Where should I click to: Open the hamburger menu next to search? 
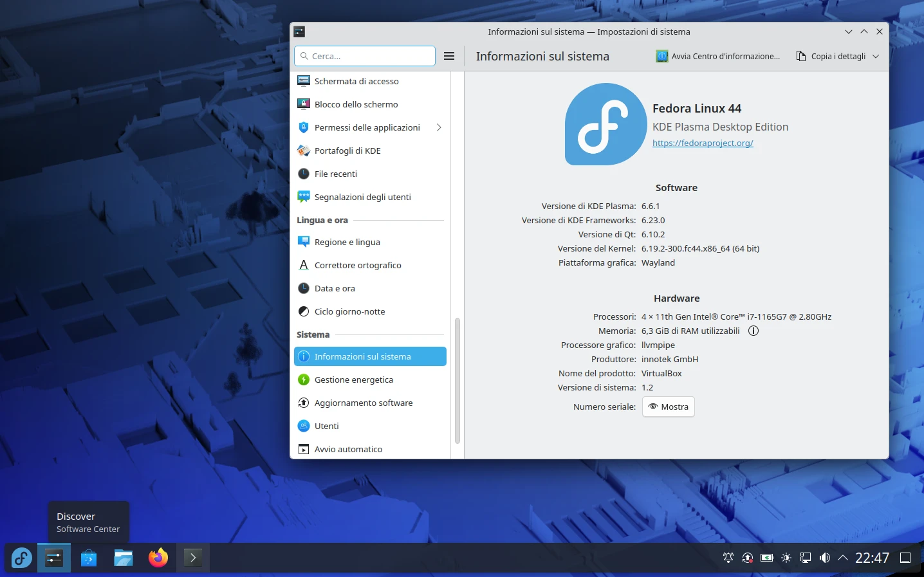[x=449, y=56]
